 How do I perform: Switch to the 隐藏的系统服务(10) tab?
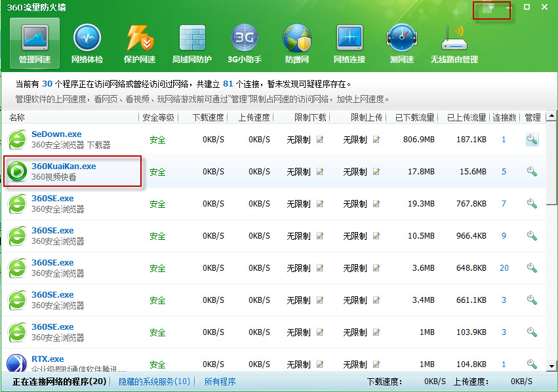click(x=155, y=382)
